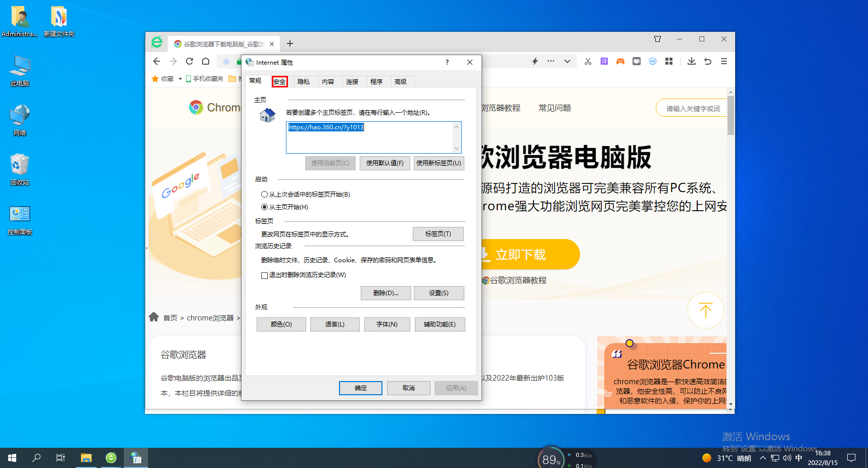Screen dimensions: 868x468
Task: Click the back-to-top arrow circle
Action: point(706,310)
